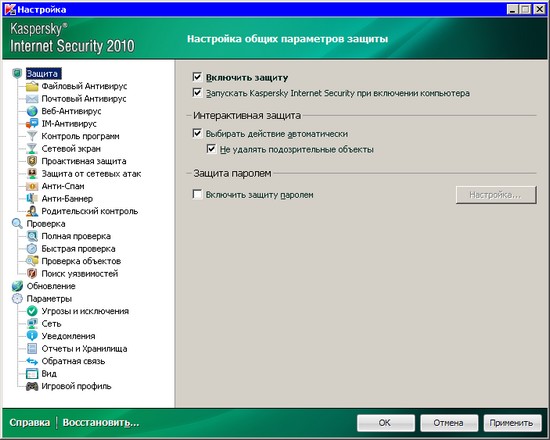This screenshot has height=440, width=550.
Task: Click the Применить button
Action: 512,423
